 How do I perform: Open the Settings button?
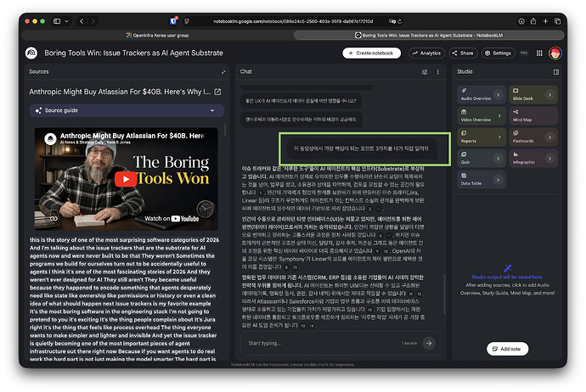click(x=499, y=53)
